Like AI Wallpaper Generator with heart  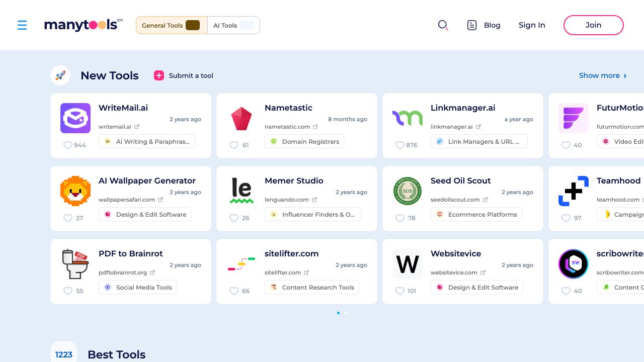click(67, 218)
